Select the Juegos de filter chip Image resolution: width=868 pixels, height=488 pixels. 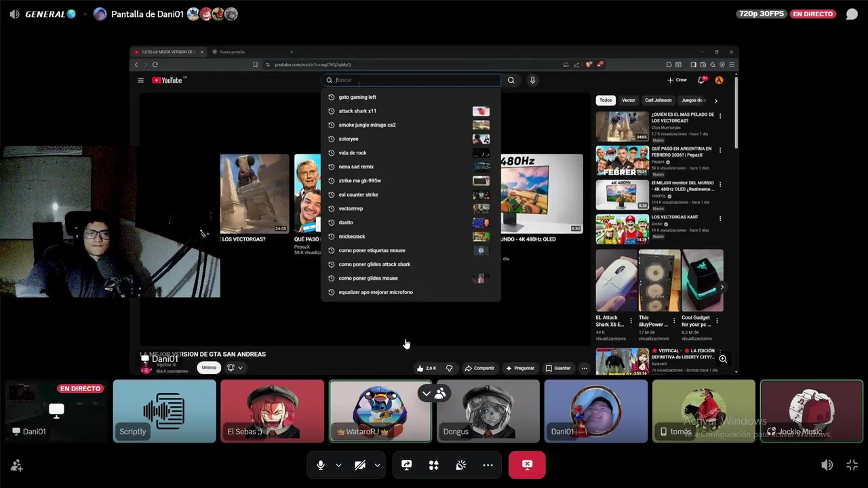click(x=693, y=100)
